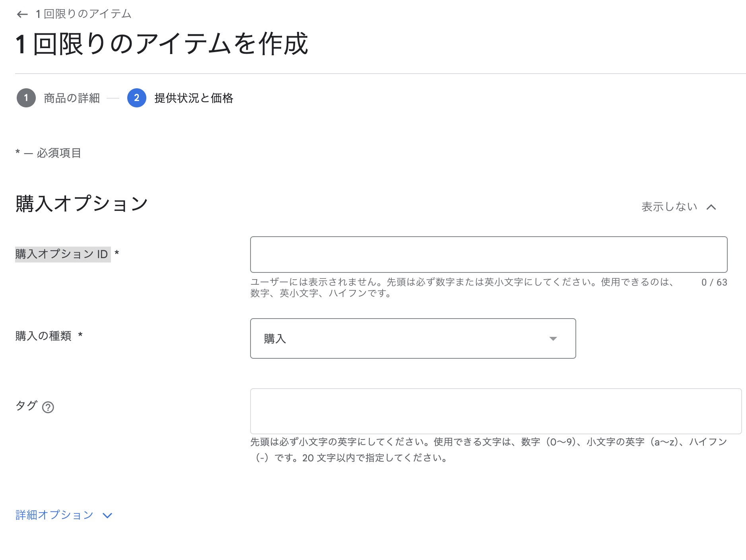
Task: Go to the 商品の詳細 step
Action: pos(72,98)
